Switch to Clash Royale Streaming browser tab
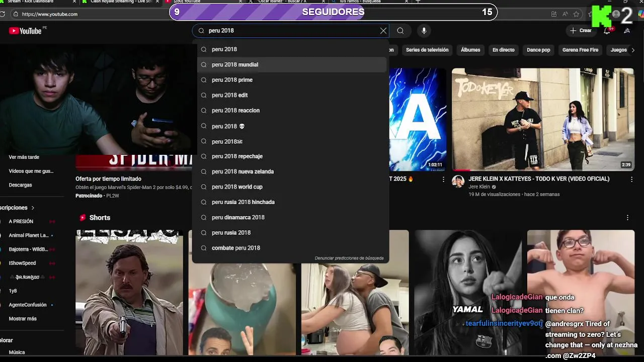The image size is (644, 362). tap(121, 2)
